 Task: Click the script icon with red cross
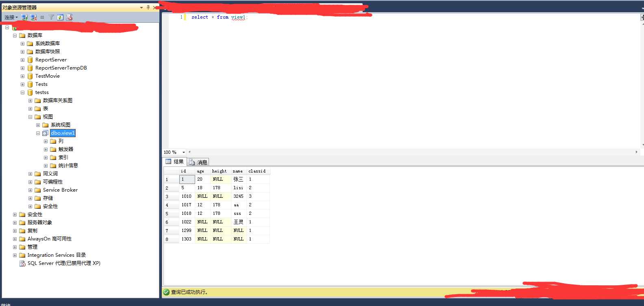(69, 17)
